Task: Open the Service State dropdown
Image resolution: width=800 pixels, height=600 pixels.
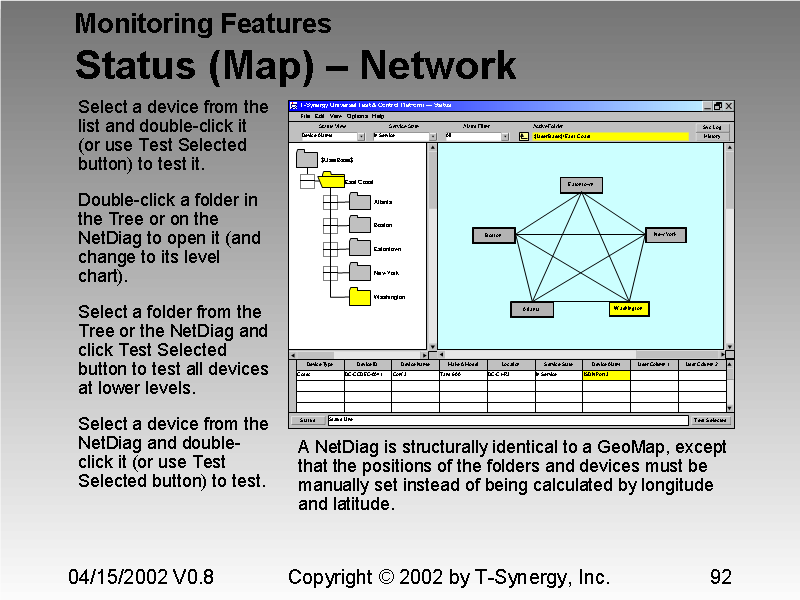Action: [432, 138]
